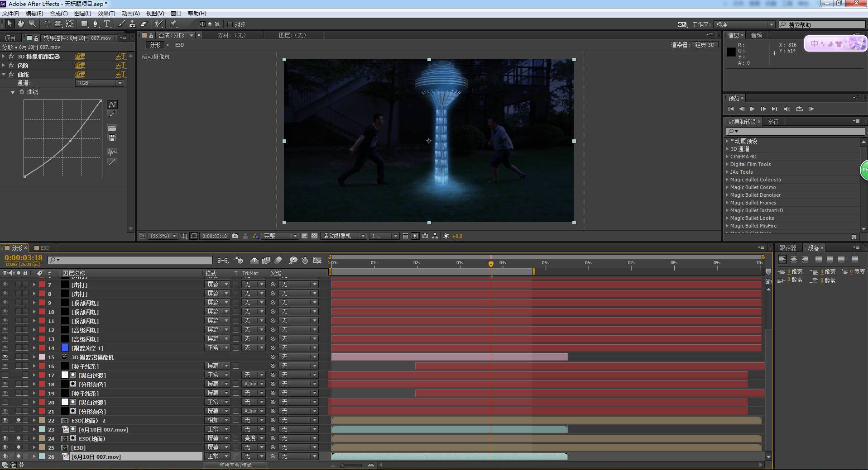Open the RGB channel dropdown
The width and height of the screenshot is (868, 470).
[x=99, y=83]
